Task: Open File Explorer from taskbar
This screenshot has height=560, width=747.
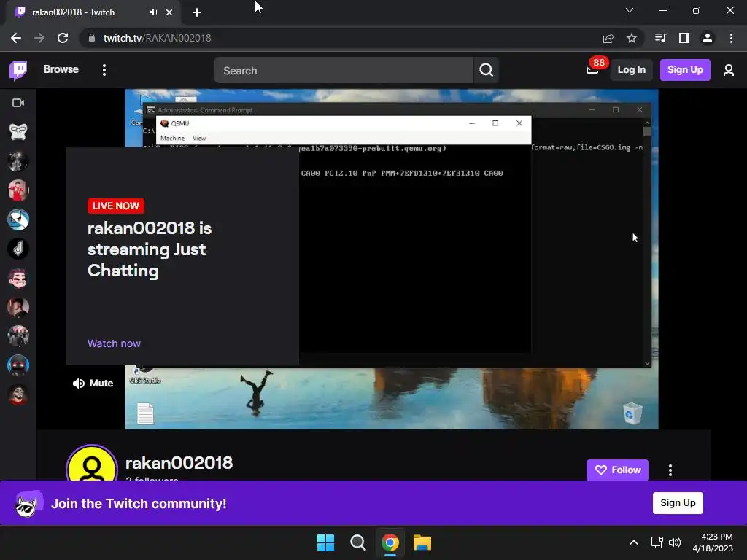Action: click(422, 542)
